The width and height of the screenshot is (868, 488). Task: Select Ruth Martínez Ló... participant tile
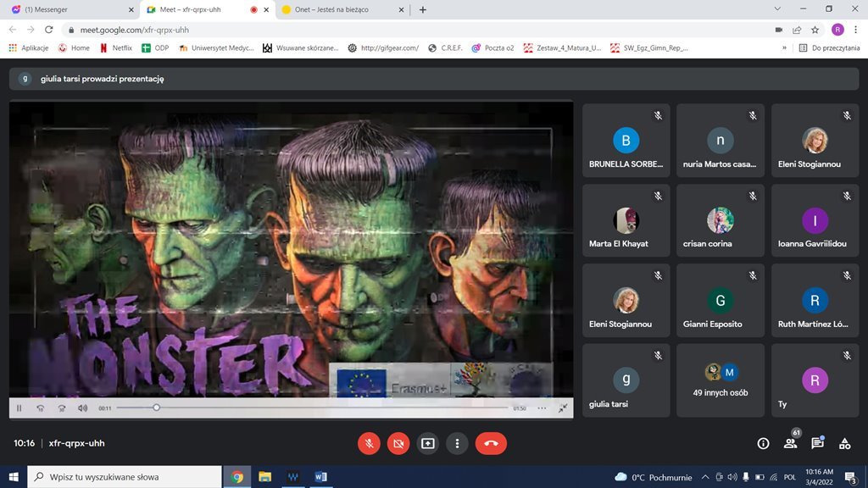coord(815,301)
